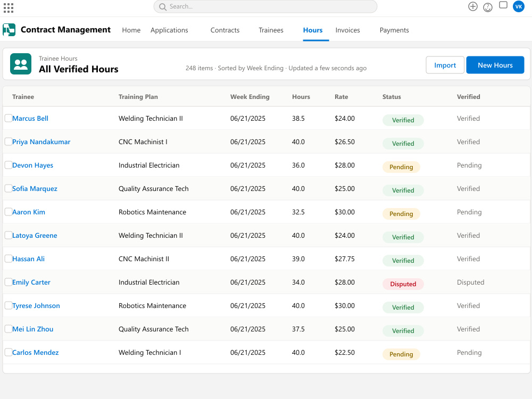Click the Disputed status badge for Emily Carter
The image size is (532, 399).
[403, 284]
